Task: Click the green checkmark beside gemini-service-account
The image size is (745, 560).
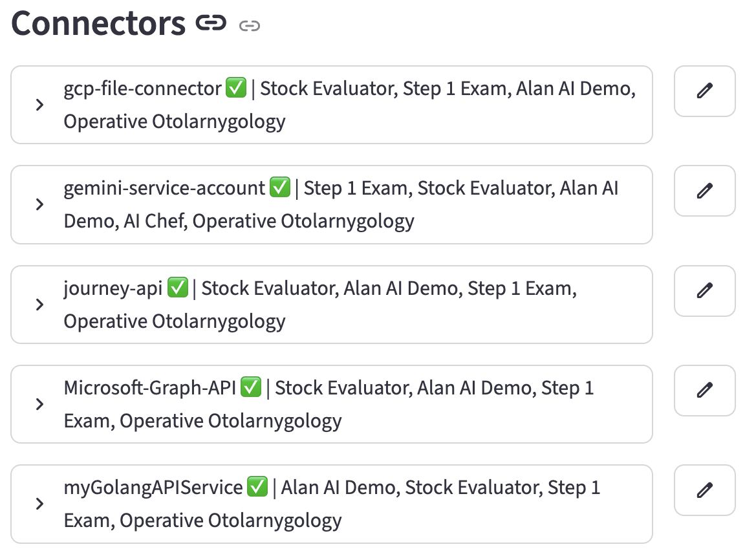Action: click(x=279, y=188)
